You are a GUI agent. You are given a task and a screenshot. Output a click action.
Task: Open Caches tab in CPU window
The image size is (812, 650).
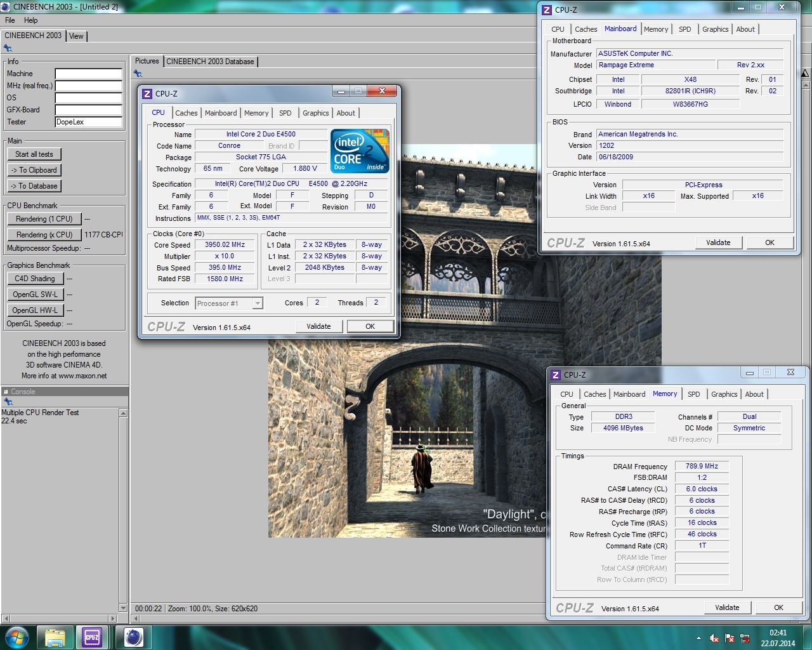tap(187, 113)
